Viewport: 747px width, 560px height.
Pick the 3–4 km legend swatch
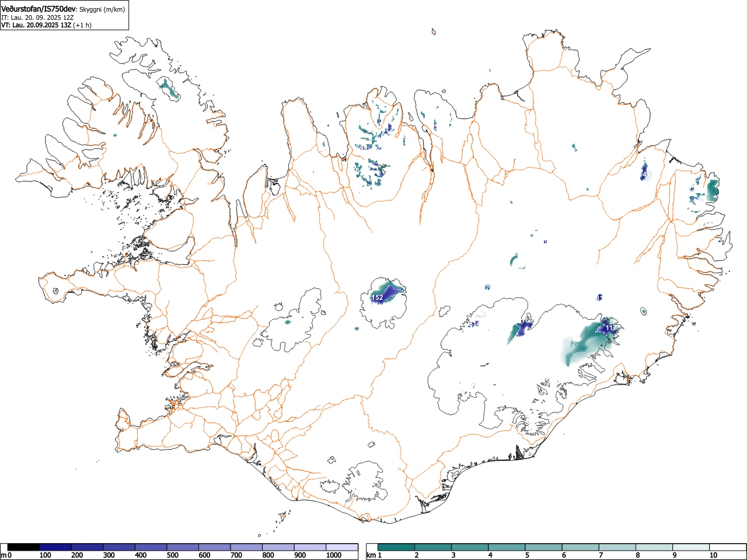pos(470,547)
